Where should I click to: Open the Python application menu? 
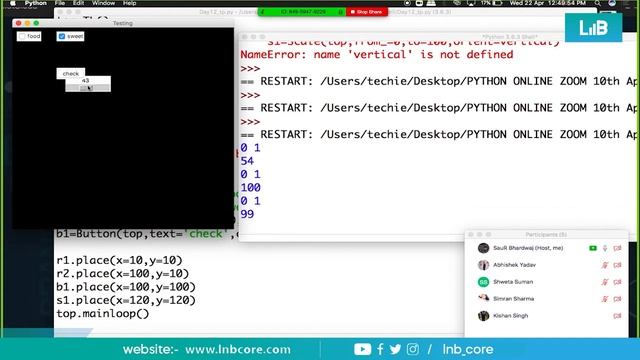pos(36,3)
